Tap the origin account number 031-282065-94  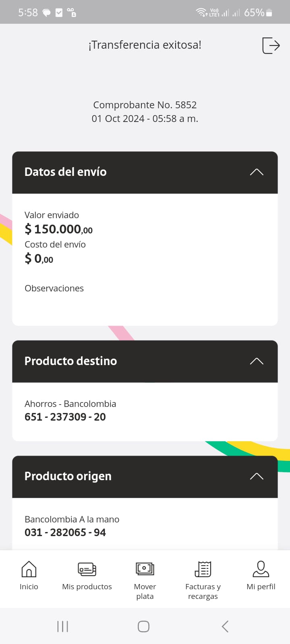point(65,533)
